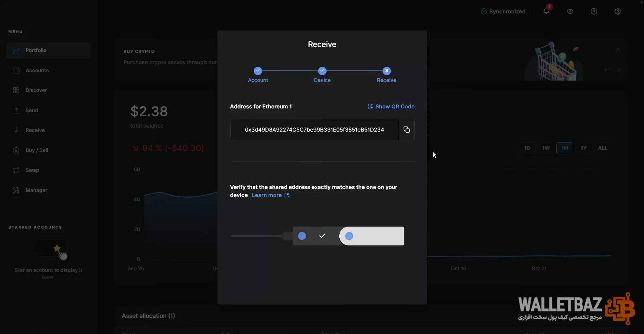Select the Ethereum address text field
Viewport: 644px width, 334px height.
314,130
